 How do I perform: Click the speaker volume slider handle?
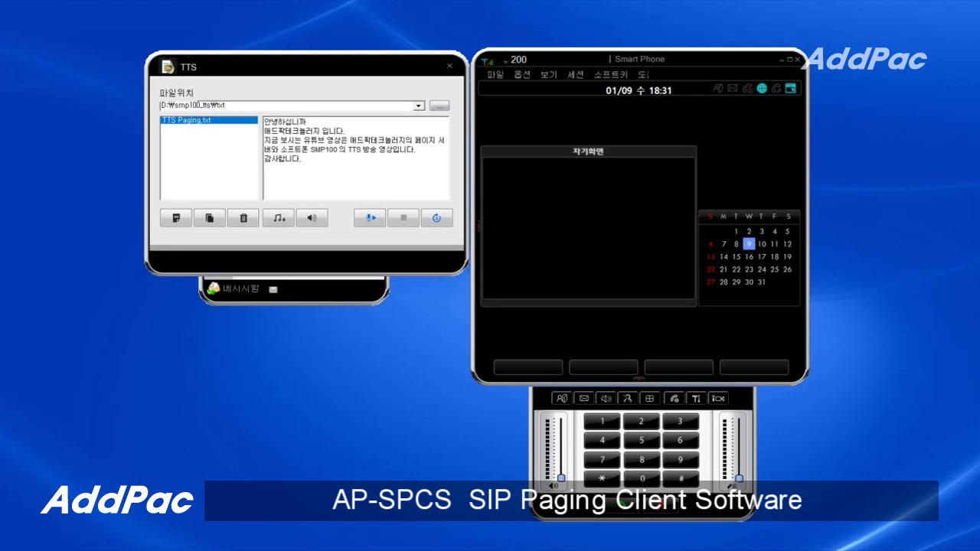tap(561, 478)
